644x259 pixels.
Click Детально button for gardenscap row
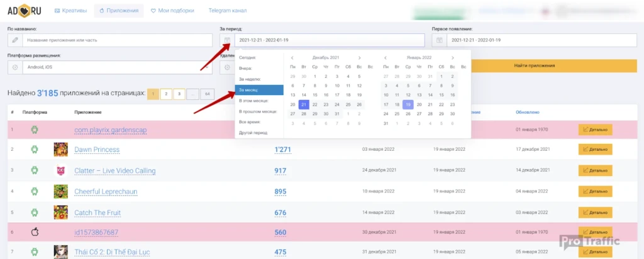[595, 129]
